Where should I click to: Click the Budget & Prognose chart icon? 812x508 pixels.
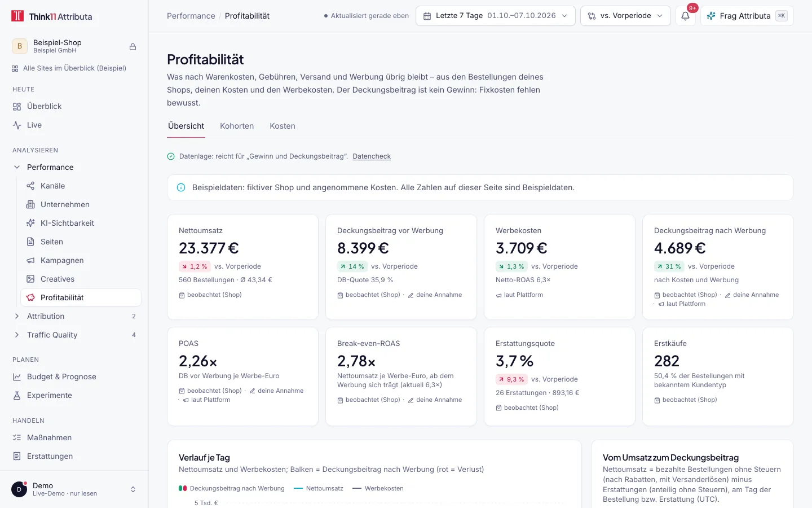tap(17, 376)
